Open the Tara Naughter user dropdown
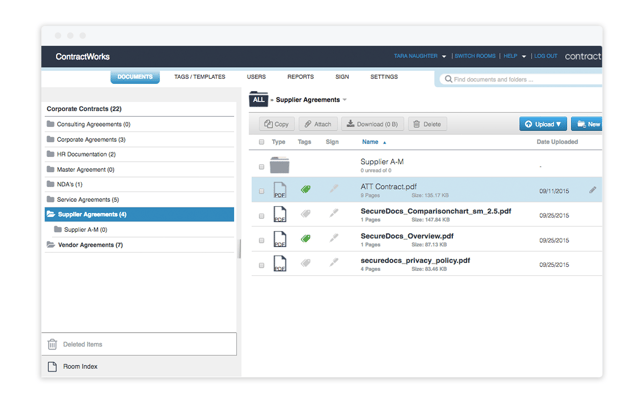The image size is (640, 413). tap(420, 56)
